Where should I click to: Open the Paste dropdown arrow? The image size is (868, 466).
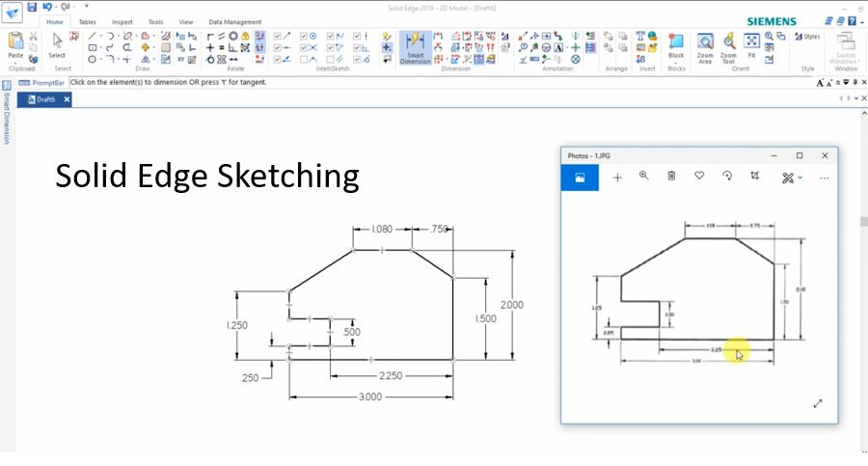click(x=15, y=63)
